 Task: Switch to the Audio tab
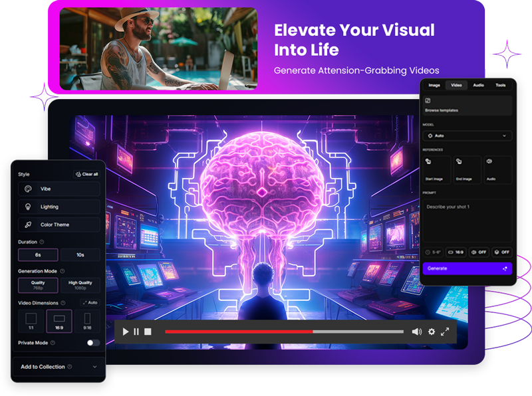coord(478,85)
